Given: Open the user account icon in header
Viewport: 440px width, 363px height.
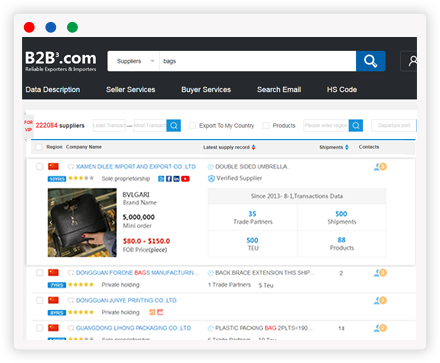Looking at the screenshot, I should click(413, 61).
